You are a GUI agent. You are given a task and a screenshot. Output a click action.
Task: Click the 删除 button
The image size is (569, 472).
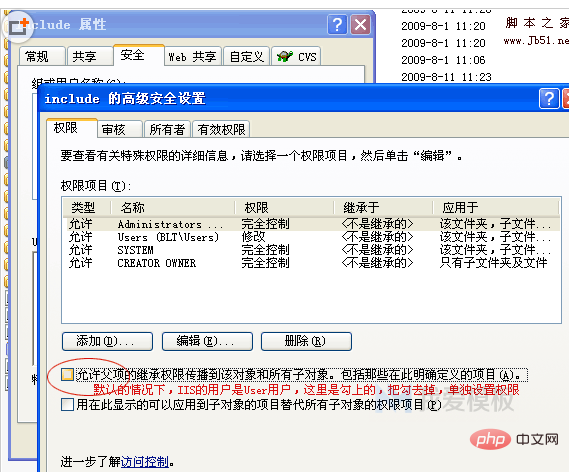(306, 341)
